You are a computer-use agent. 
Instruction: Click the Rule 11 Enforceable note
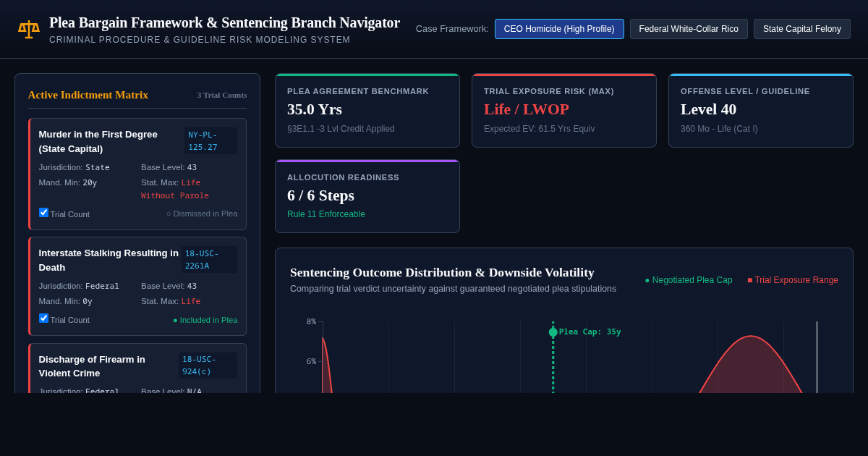(326, 214)
